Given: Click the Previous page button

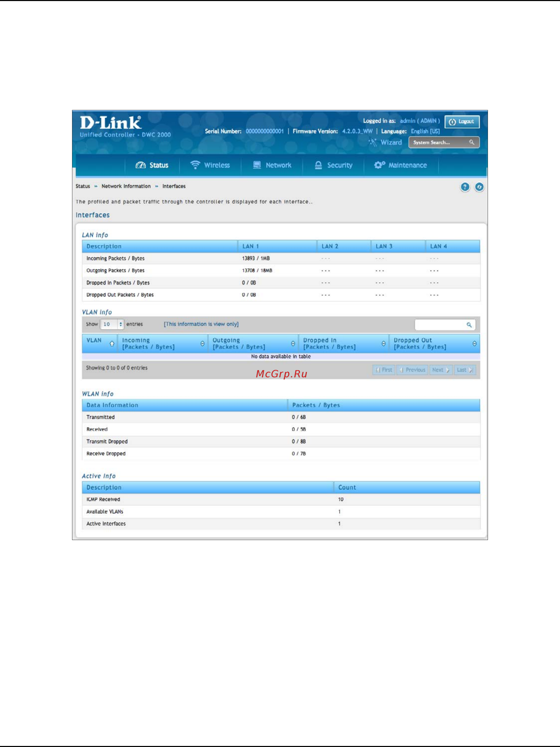Looking at the screenshot, I should click(x=412, y=370).
